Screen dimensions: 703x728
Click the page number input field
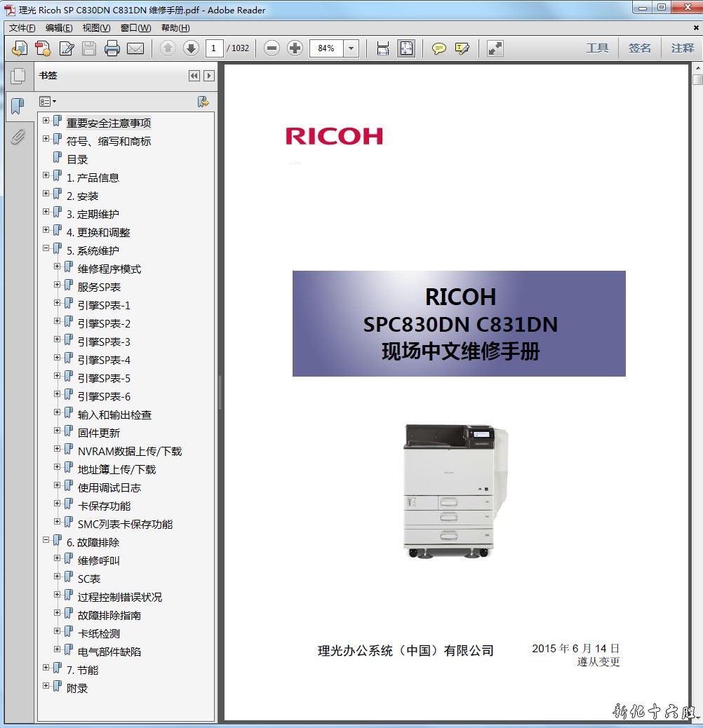[214, 48]
